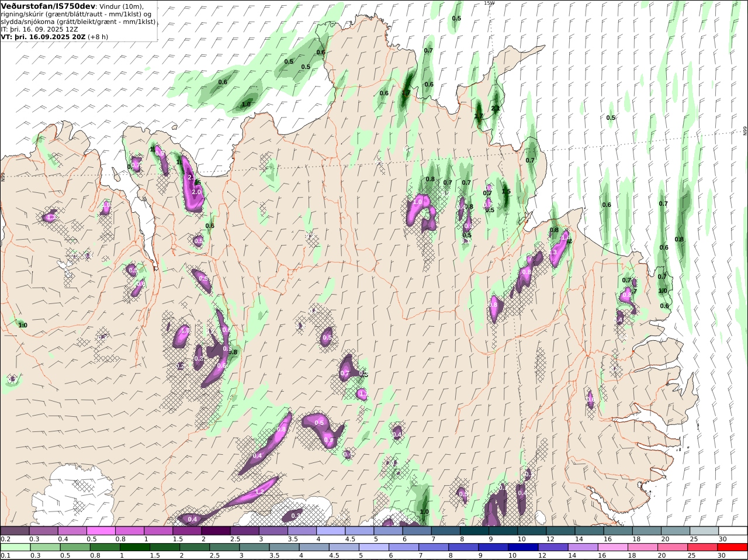The image size is (748, 560).
Task: Select the darkest purple 2 swatch in the snow legend
Action: (x=216, y=531)
